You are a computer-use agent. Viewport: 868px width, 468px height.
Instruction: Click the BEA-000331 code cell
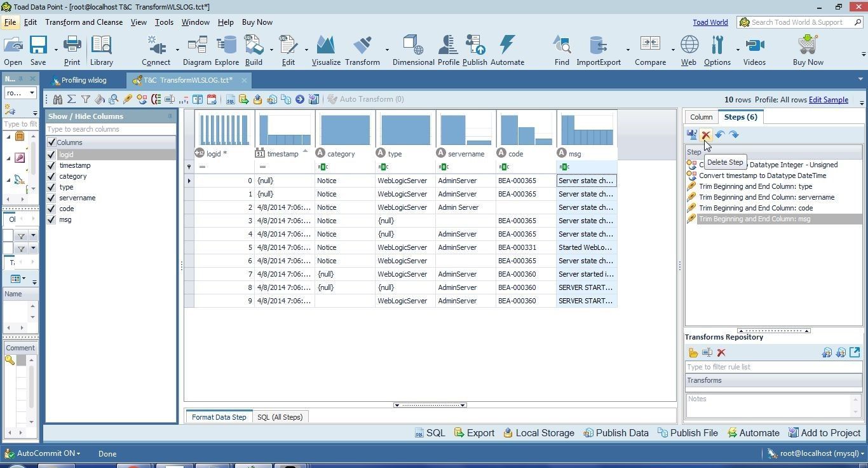click(x=526, y=247)
